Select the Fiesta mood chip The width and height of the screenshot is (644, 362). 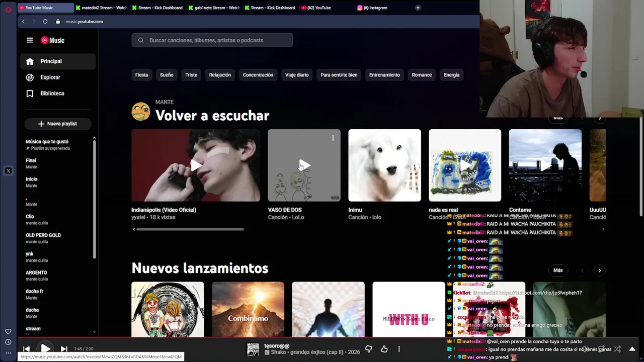tap(141, 75)
